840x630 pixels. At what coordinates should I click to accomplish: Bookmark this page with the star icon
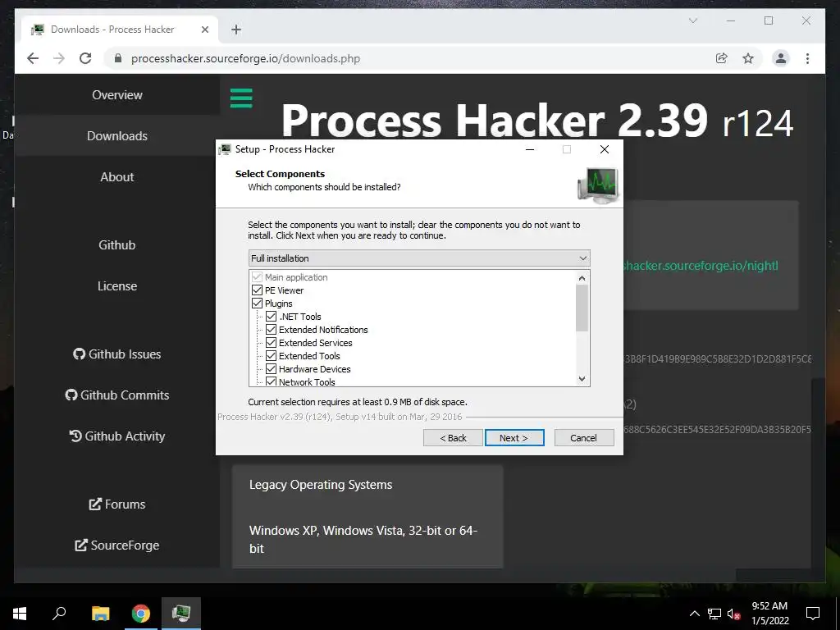pyautogui.click(x=748, y=58)
